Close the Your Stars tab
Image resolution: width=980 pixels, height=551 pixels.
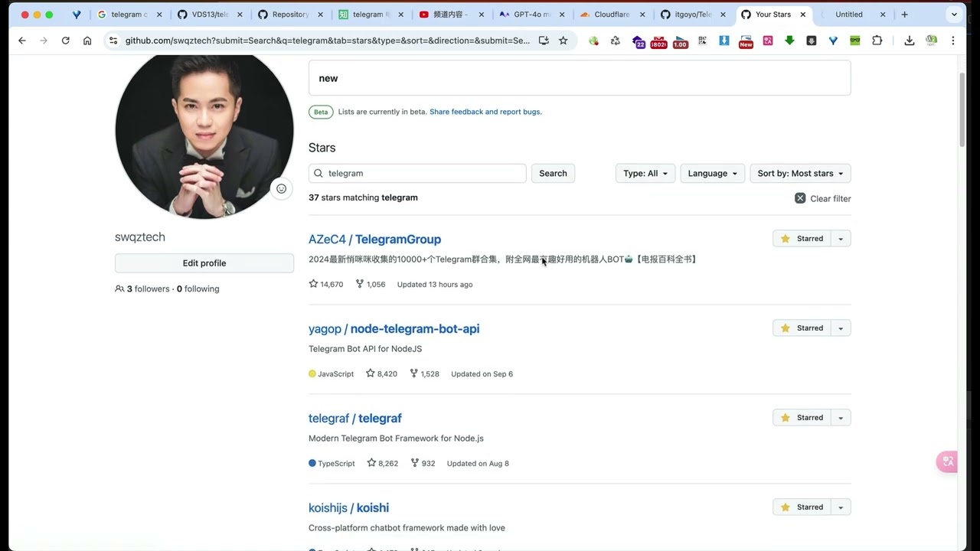pyautogui.click(x=804, y=15)
